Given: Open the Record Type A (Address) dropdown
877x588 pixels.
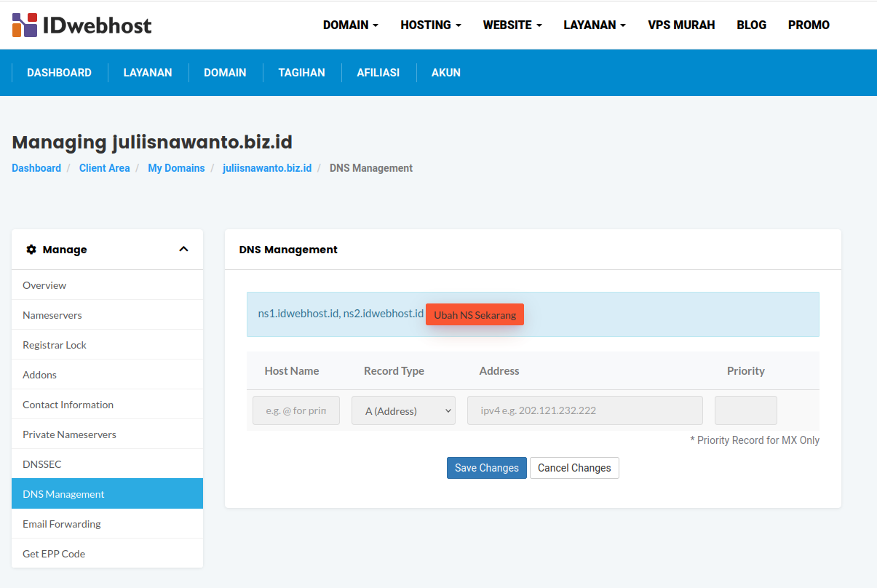Looking at the screenshot, I should click(x=403, y=410).
